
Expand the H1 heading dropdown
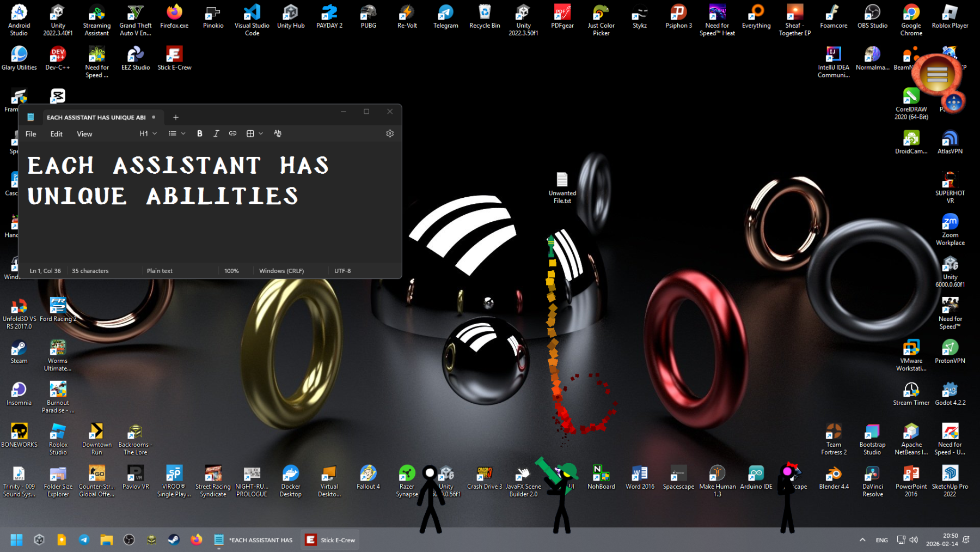[x=148, y=134]
